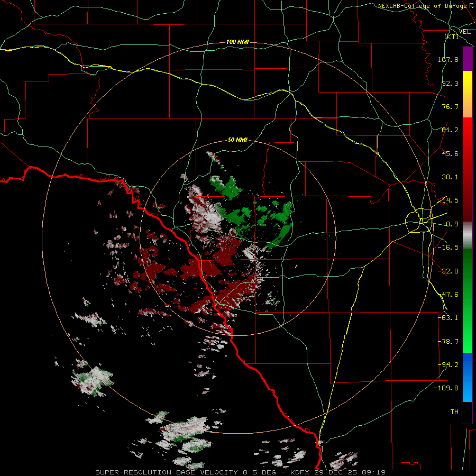Click the -94.2 scale value
The width and height of the screenshot is (476, 476).
[x=448, y=365]
